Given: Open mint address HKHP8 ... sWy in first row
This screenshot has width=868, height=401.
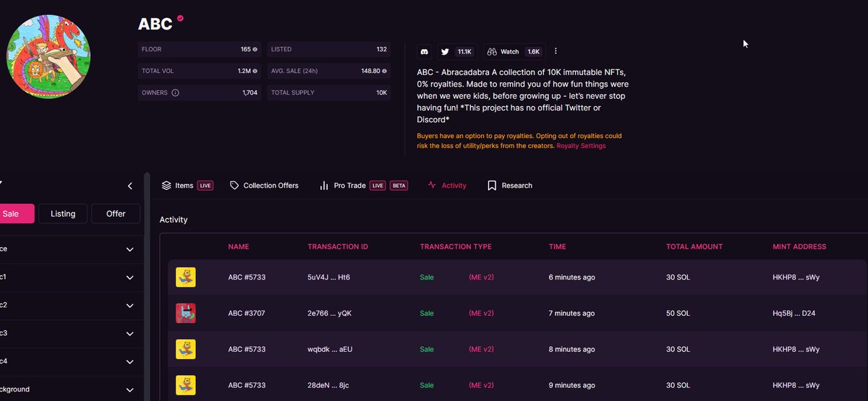Looking at the screenshot, I should (796, 277).
